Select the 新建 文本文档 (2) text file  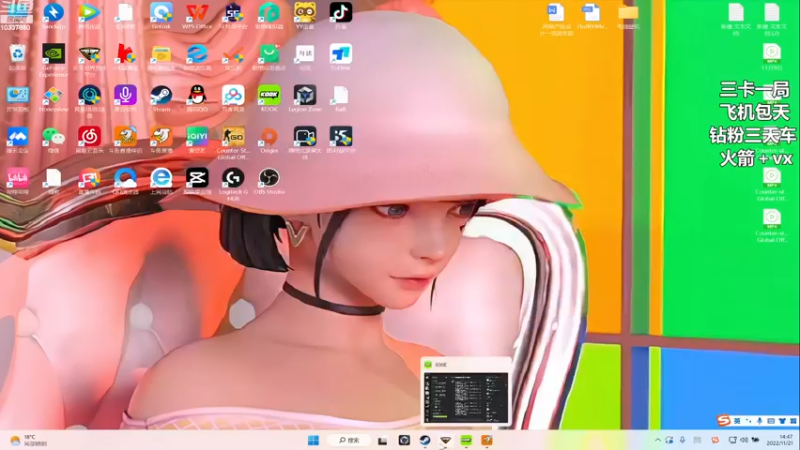772,19
